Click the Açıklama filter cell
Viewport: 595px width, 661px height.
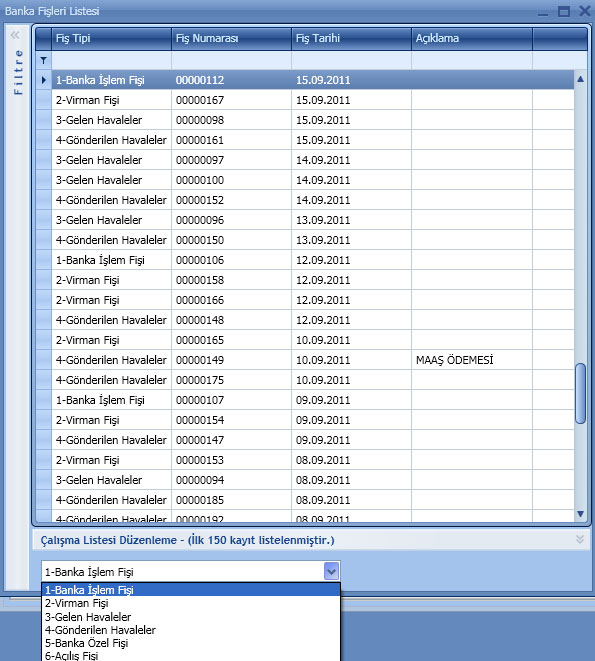click(x=472, y=61)
